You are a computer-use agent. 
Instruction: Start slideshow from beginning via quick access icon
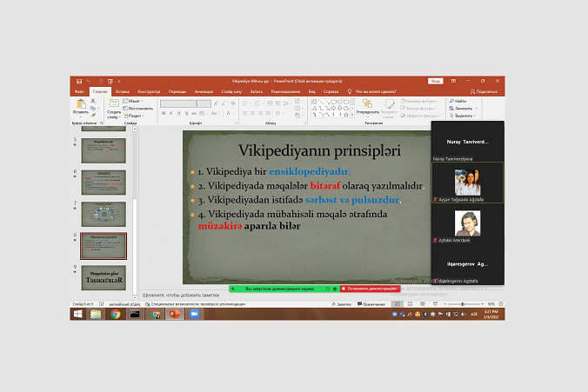click(110, 82)
